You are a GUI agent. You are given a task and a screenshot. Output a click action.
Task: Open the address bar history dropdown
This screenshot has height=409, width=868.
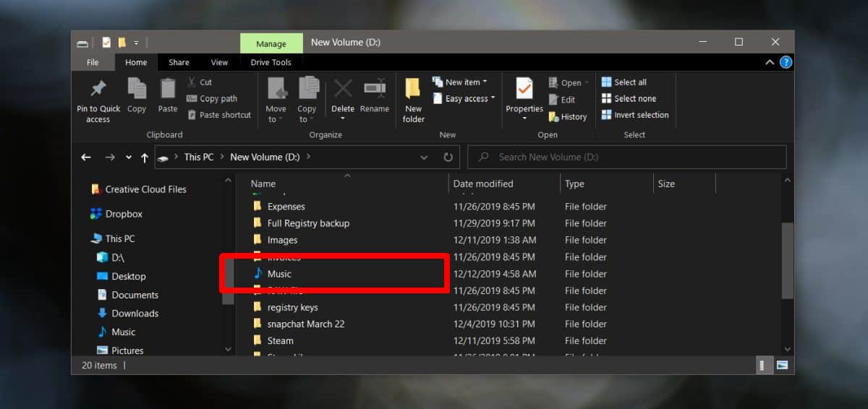[424, 157]
